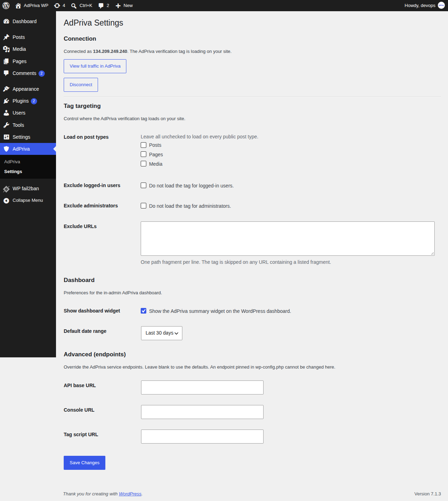This screenshot has height=501, width=448.
Task: Click the Users person icon
Action: 6,113
